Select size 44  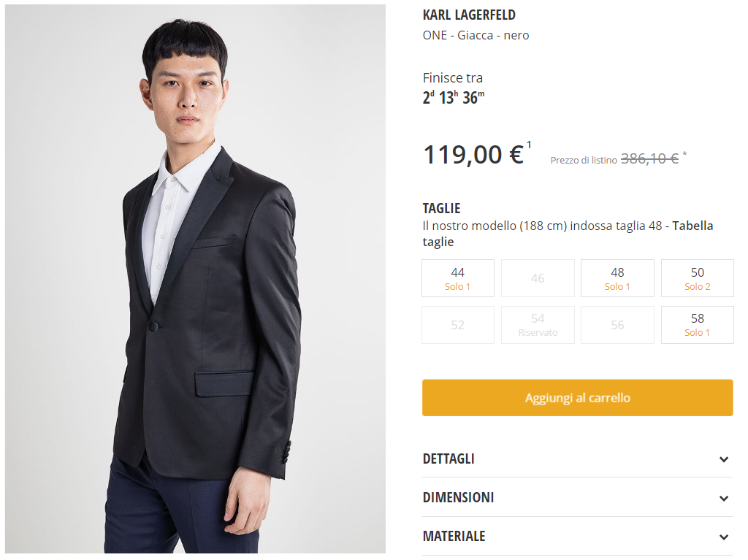point(458,278)
